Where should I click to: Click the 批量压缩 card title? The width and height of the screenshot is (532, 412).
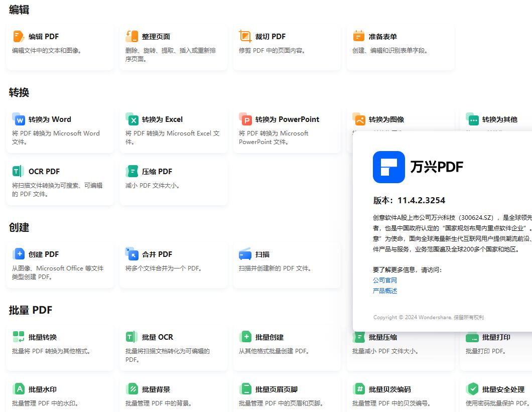[x=383, y=337]
